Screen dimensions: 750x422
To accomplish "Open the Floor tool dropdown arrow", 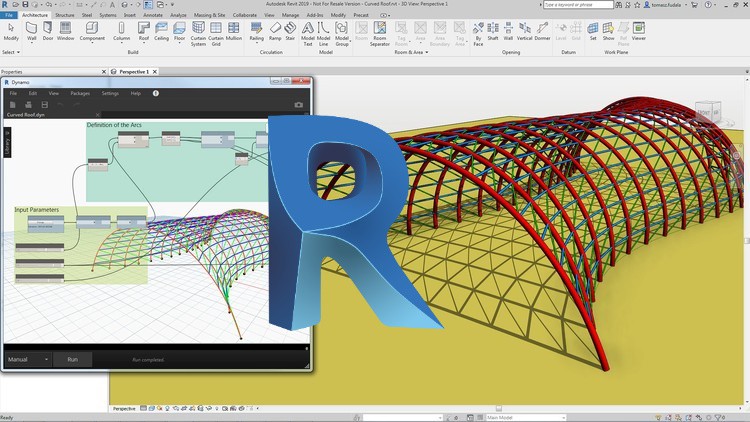I will [x=179, y=43].
